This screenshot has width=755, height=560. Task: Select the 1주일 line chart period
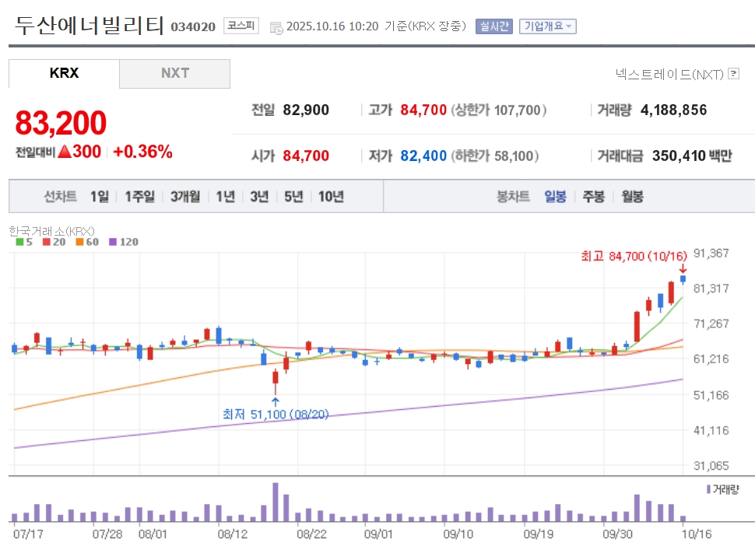(x=139, y=196)
